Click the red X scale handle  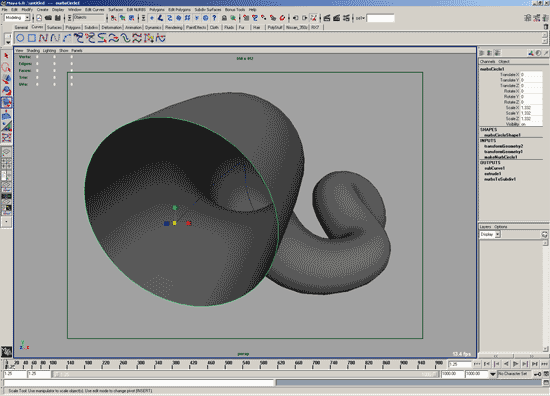(x=189, y=223)
